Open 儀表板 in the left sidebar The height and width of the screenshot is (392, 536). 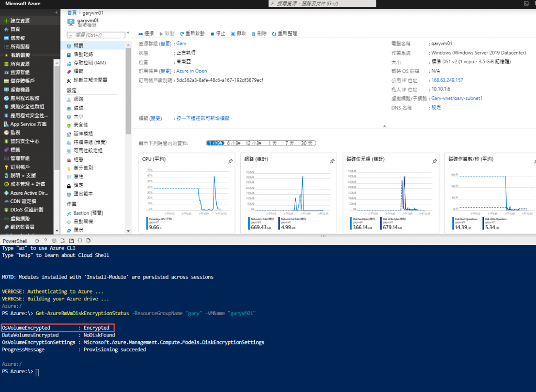pyautogui.click(x=14, y=38)
